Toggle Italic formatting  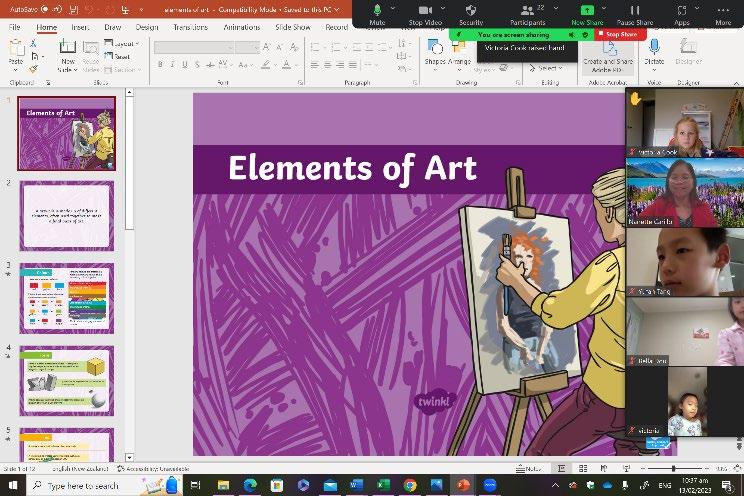coord(172,65)
